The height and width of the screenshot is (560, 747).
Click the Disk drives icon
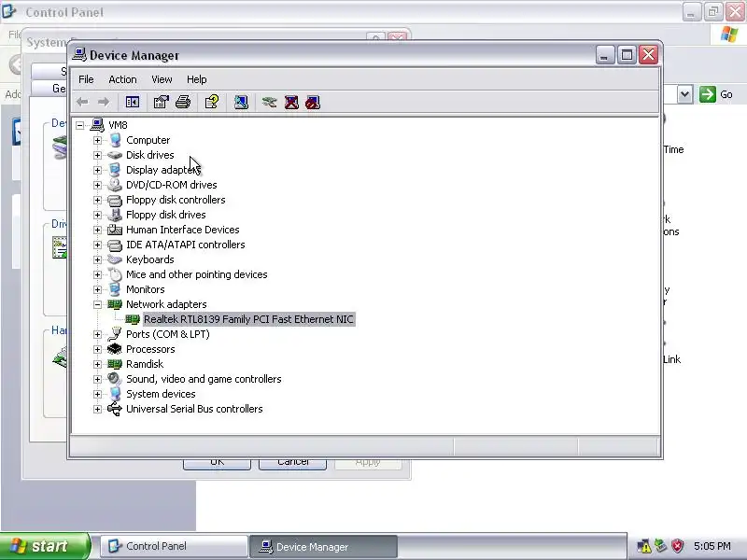115,155
